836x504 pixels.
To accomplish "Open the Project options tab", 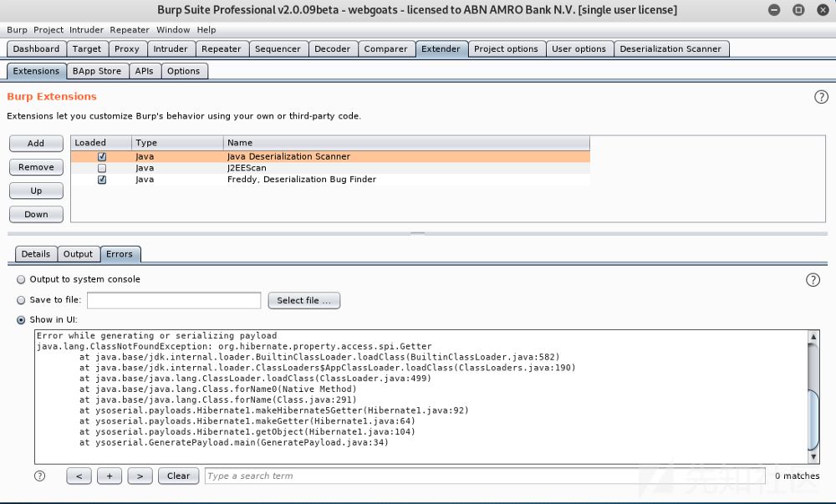I will pos(506,49).
